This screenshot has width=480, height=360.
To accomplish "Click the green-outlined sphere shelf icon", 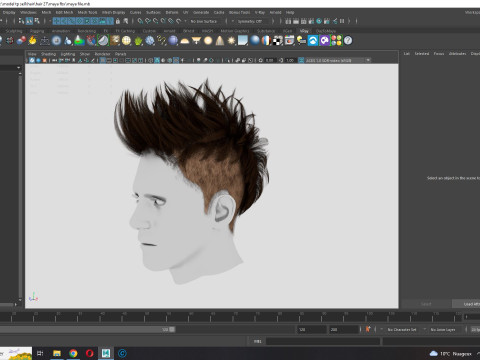I will [103, 41].
